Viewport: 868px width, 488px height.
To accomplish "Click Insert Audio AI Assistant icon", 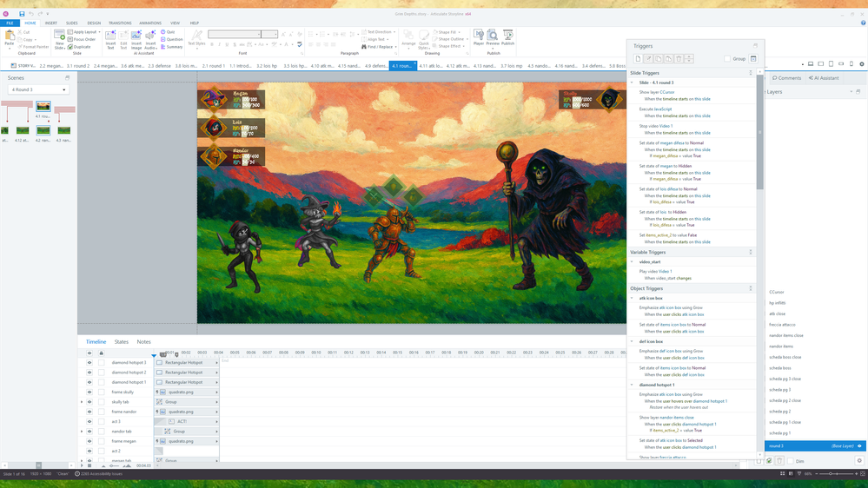I will pos(150,39).
